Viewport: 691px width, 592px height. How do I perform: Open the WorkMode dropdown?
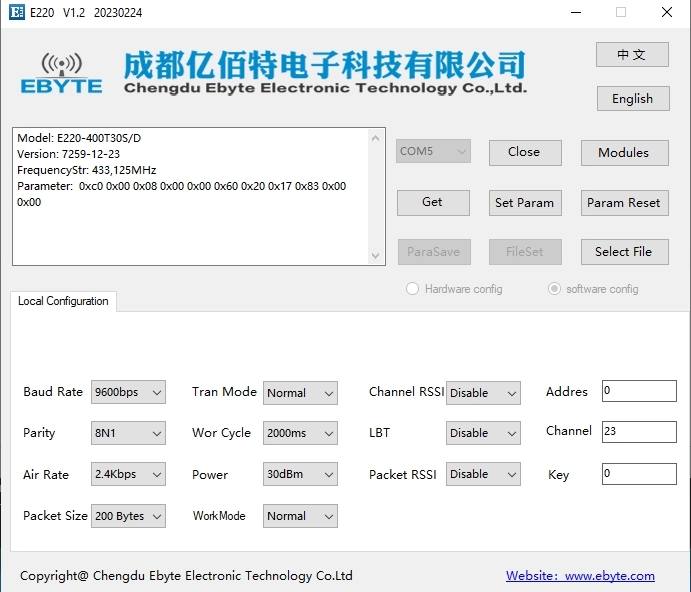pyautogui.click(x=300, y=516)
